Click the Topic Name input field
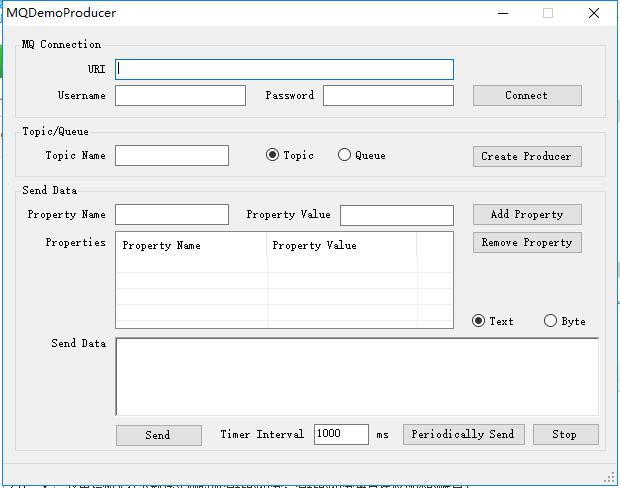This screenshot has height=488, width=620. pyautogui.click(x=172, y=155)
